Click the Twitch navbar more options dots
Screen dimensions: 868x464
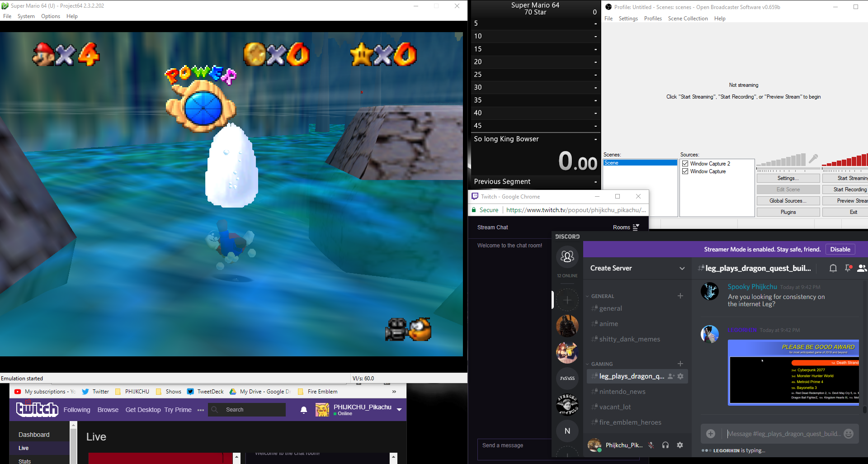(201, 410)
